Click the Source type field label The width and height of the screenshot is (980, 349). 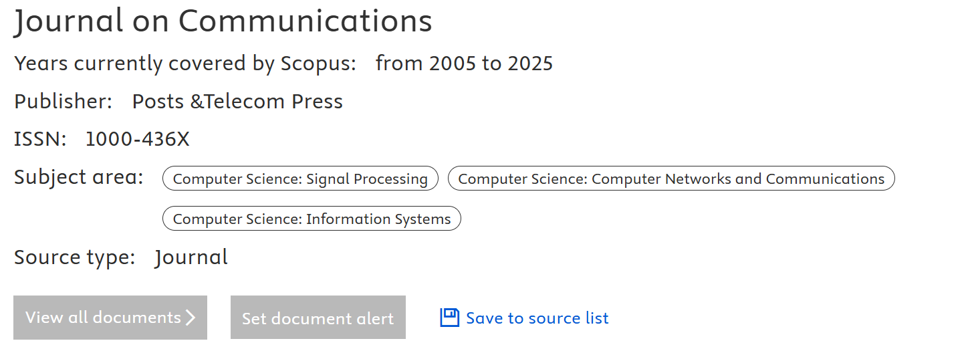(75, 257)
